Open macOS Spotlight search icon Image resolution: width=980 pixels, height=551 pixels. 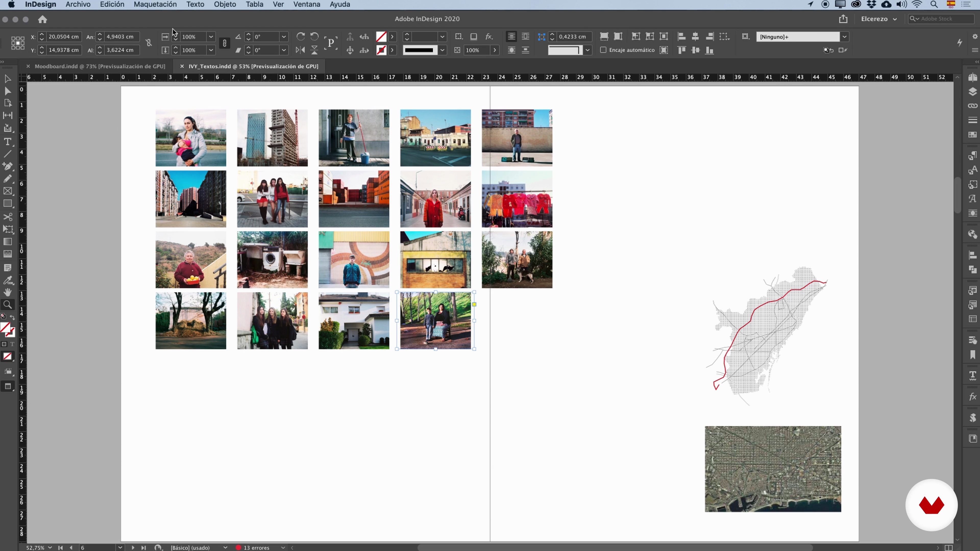934,4
